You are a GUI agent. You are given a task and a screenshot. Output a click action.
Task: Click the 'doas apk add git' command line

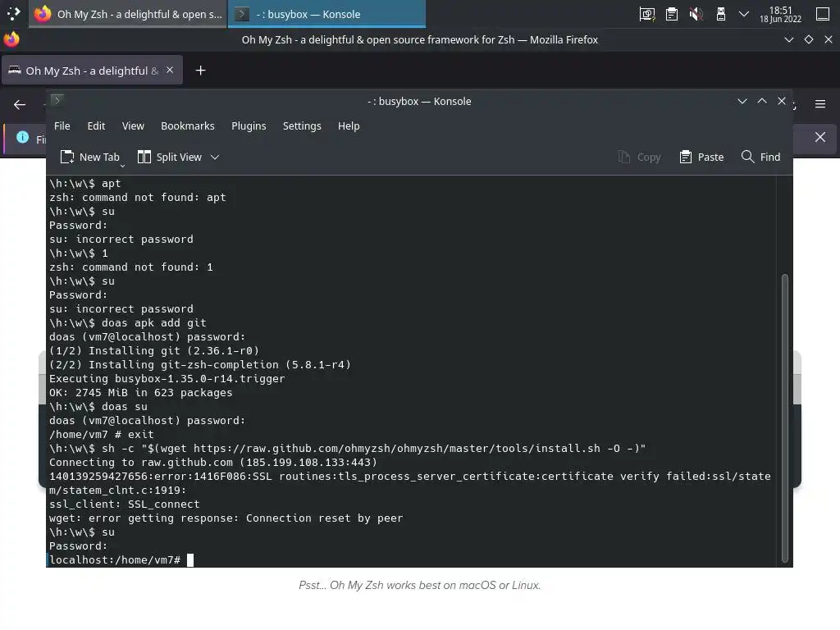coord(127,323)
